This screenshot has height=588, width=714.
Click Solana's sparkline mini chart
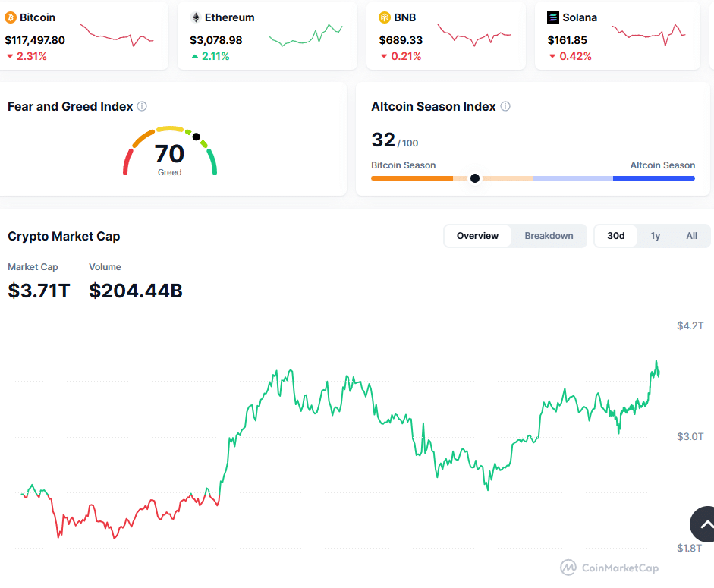coord(649,35)
